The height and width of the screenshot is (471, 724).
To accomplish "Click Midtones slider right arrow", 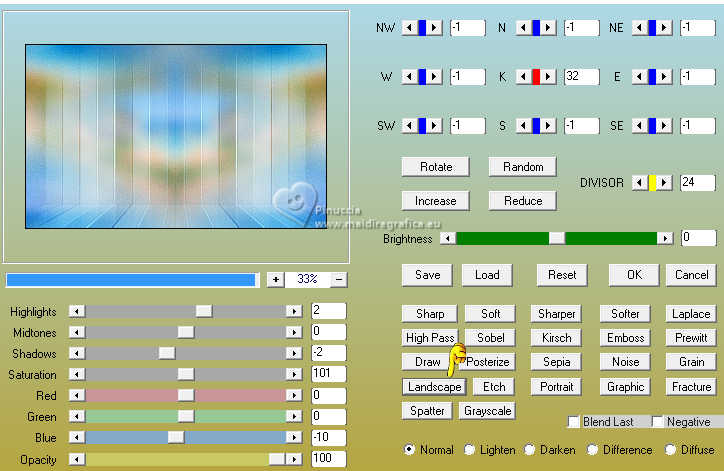I will [x=294, y=332].
